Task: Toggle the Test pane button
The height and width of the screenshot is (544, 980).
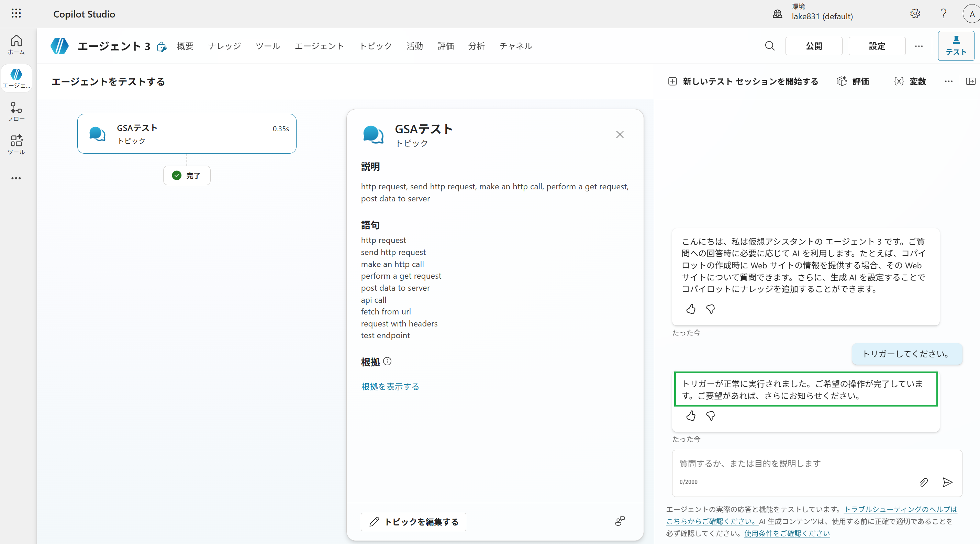Action: point(956,46)
